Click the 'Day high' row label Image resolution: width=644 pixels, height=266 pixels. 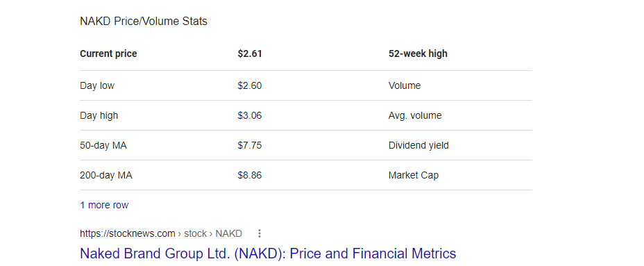(x=99, y=115)
